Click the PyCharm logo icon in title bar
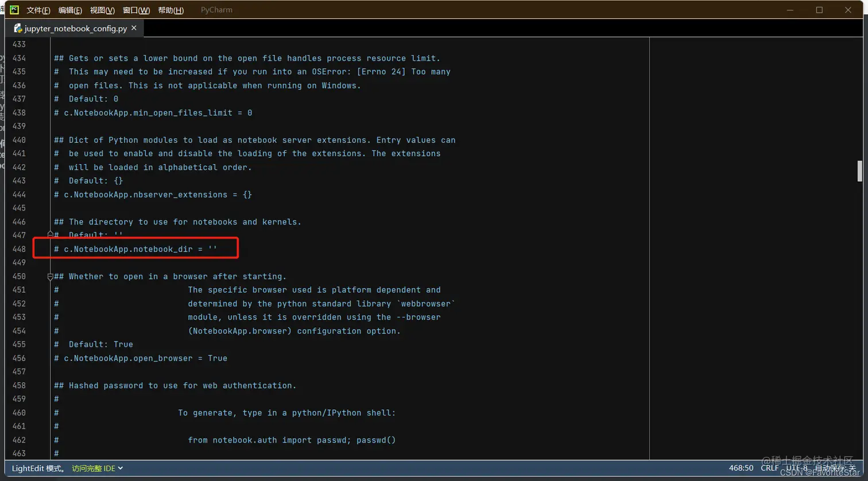The image size is (868, 481). click(x=14, y=10)
